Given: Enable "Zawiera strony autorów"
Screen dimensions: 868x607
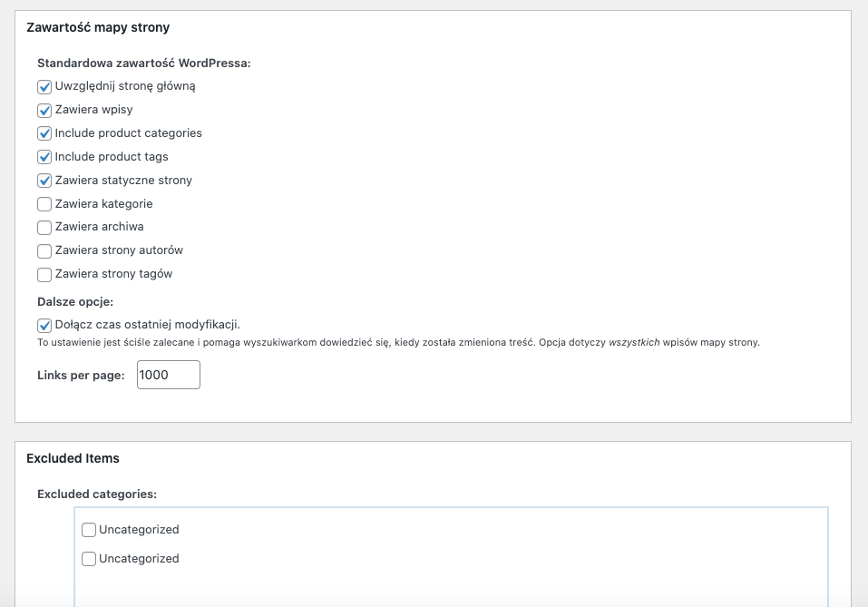Looking at the screenshot, I should pos(44,250).
